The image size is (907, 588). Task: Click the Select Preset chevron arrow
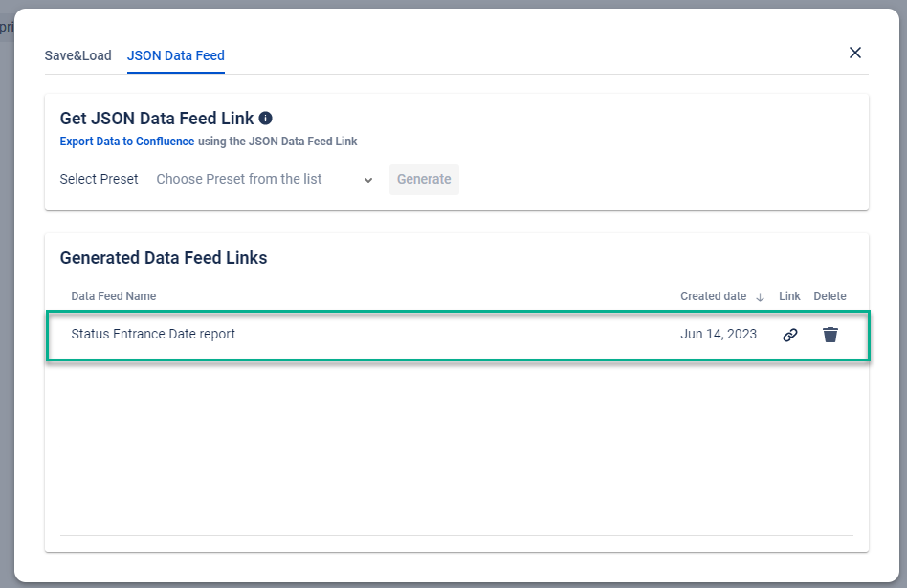coord(368,180)
